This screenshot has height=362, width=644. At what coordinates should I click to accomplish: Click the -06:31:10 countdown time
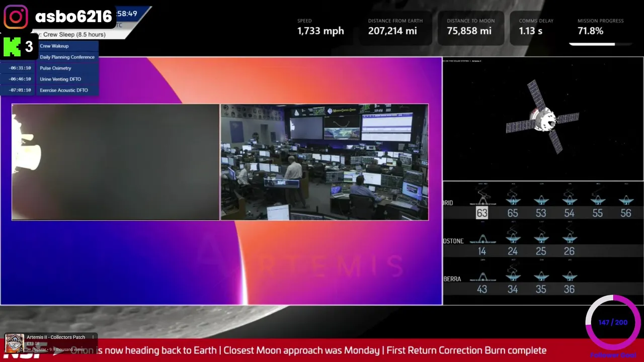point(20,68)
